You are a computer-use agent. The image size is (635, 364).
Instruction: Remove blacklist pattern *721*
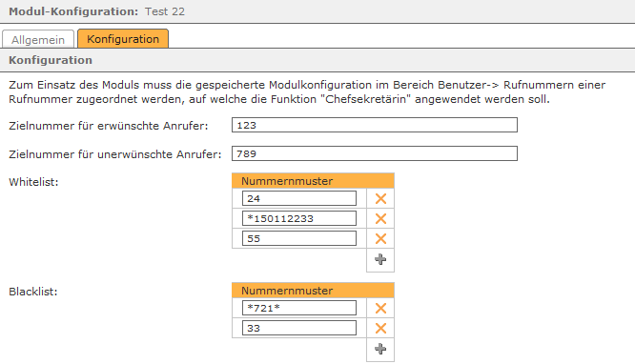point(380,308)
